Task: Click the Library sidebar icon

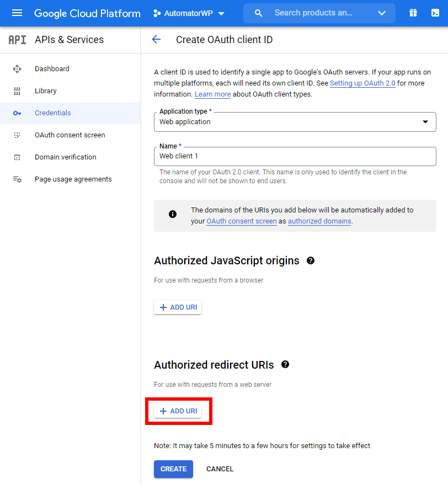Action: (x=17, y=91)
